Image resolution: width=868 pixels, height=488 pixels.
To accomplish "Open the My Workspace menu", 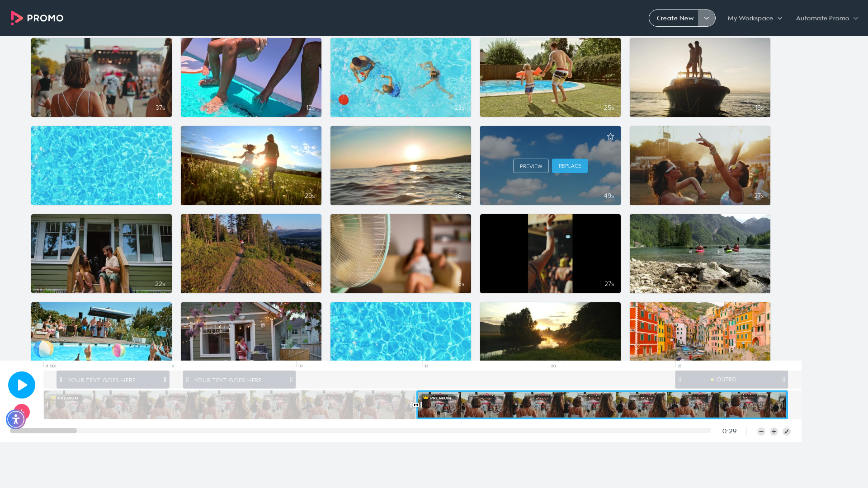I will pyautogui.click(x=755, y=18).
